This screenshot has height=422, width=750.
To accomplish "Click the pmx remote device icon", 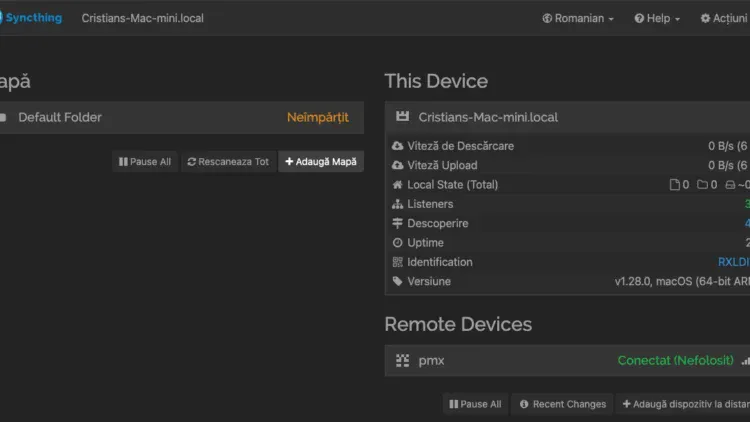I will [x=403, y=360].
